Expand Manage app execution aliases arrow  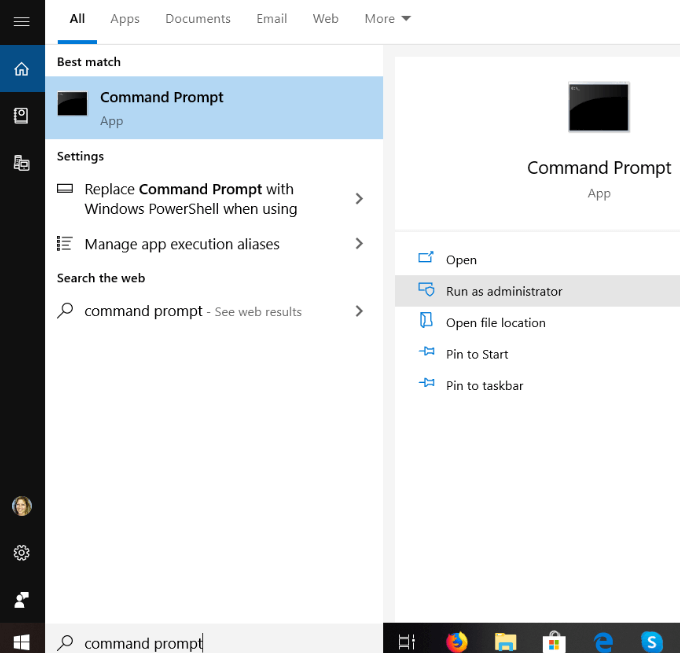pos(359,244)
